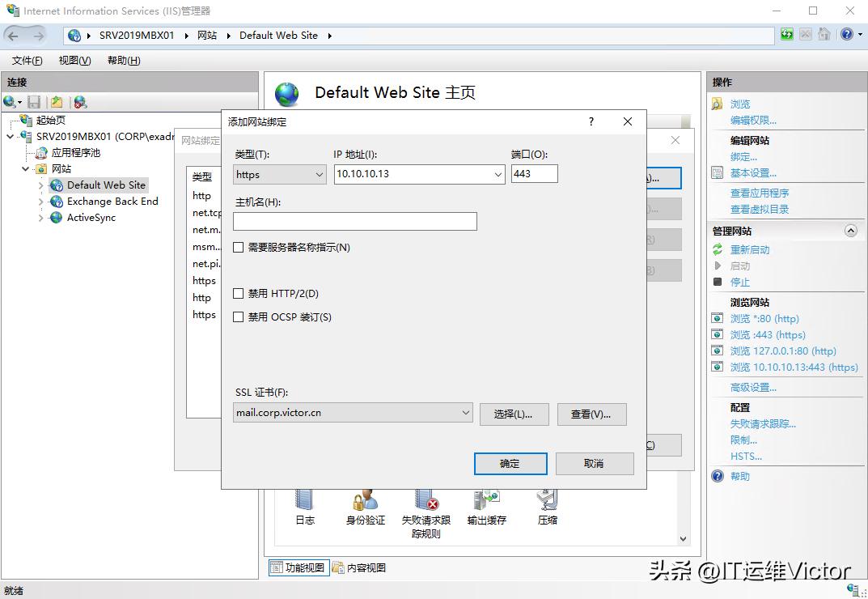Viewport: 868px width, 599px height.
Task: Collapse the 管理网站 section with circular chevron
Action: pyautogui.click(x=850, y=231)
